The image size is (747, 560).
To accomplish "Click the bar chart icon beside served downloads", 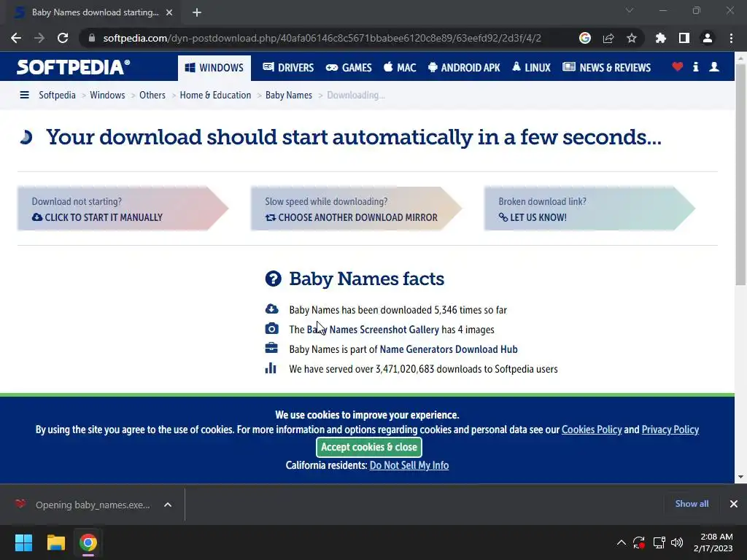I will coord(271,368).
